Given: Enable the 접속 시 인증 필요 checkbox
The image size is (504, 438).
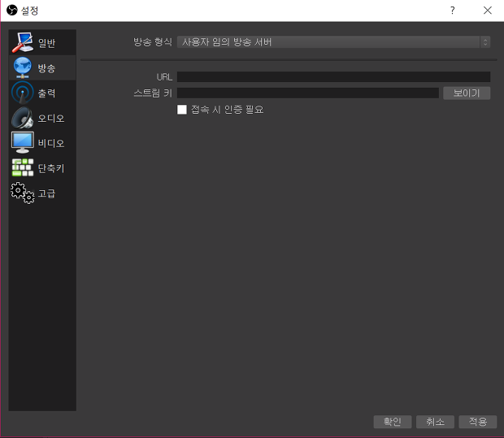Looking at the screenshot, I should point(182,110).
